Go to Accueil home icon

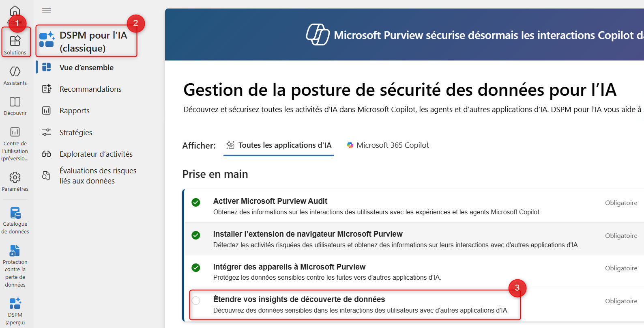point(15,11)
